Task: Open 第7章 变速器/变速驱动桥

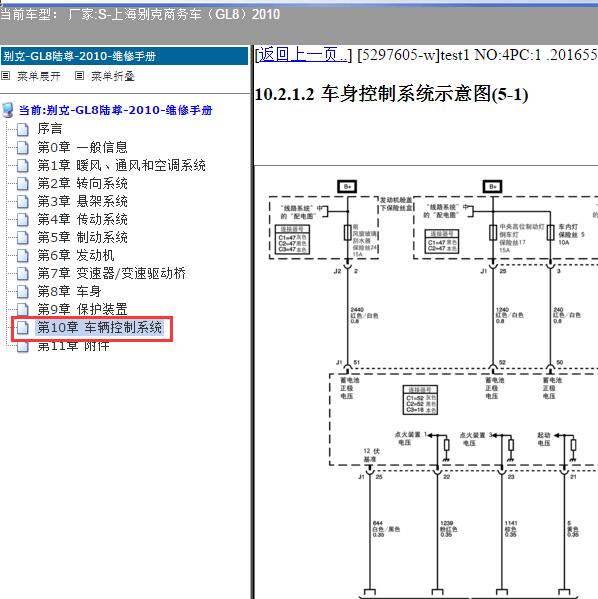Action: (111, 273)
